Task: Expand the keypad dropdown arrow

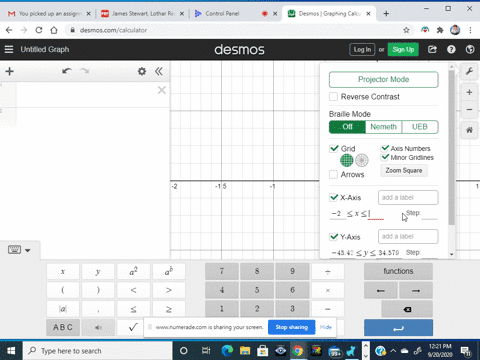Action: [28, 250]
